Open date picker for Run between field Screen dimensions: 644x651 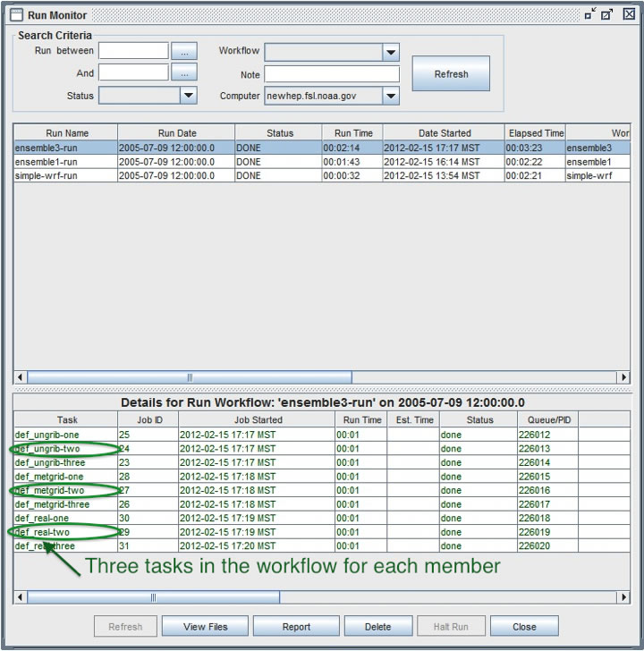coord(183,52)
